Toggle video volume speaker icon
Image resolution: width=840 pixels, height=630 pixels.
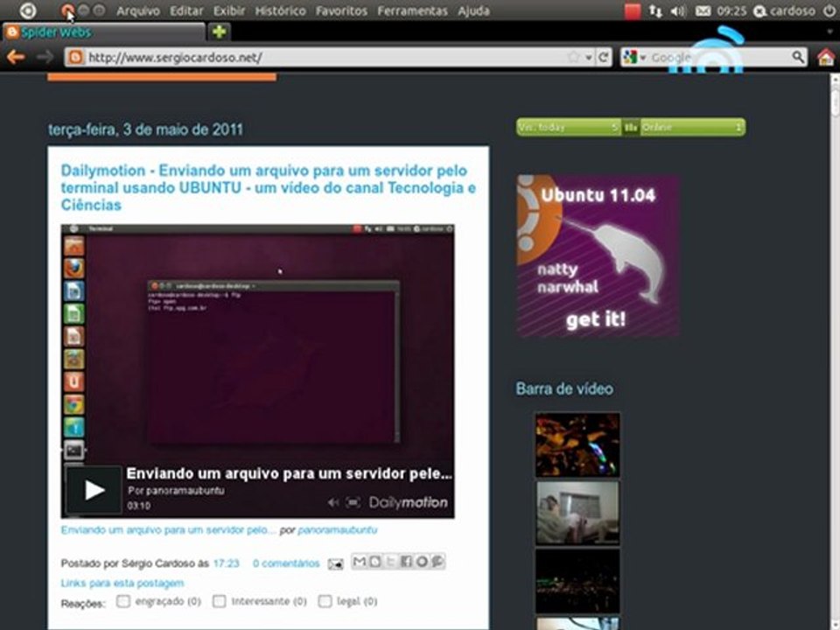(333, 502)
